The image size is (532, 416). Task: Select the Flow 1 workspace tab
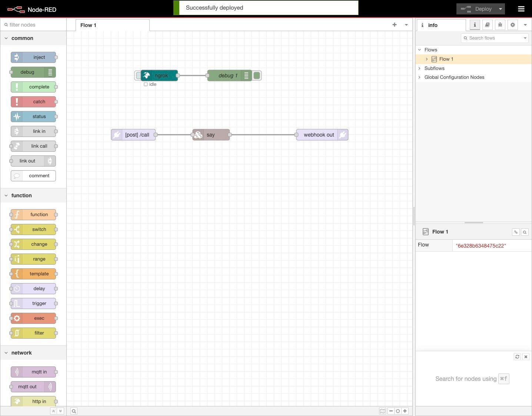(x=88, y=25)
